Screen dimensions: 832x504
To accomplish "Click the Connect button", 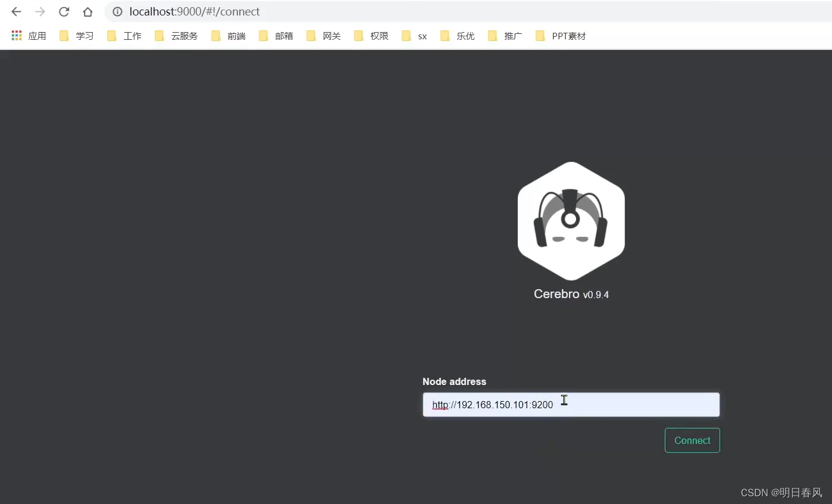I will [692, 440].
